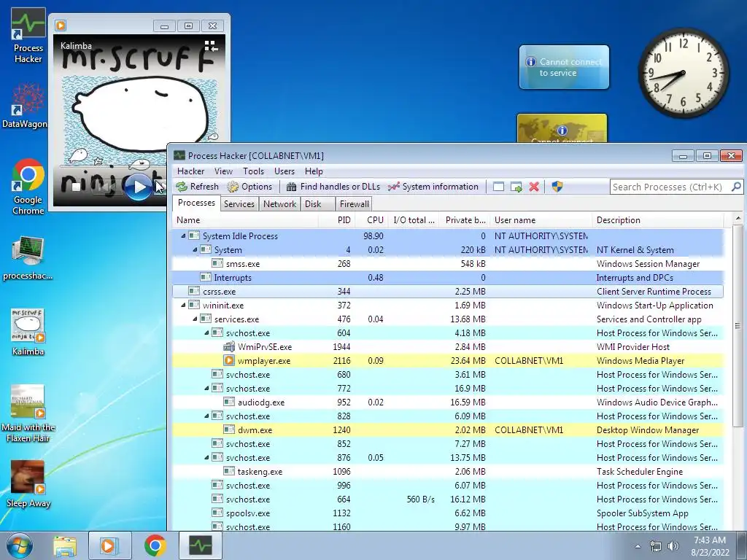Show hidden tray icons arrow
Image resolution: width=747 pixels, height=560 pixels.
coord(638,546)
